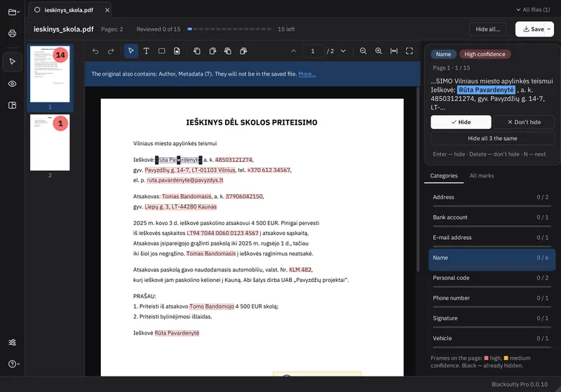
Task: Click the marked e-mail ruta.pavardenyte@pavyzdys.lt
Action: (x=185, y=180)
